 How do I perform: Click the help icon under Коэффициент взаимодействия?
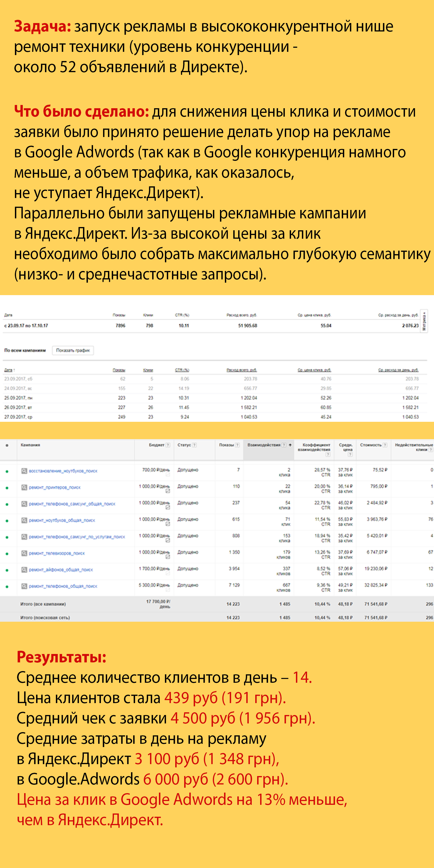tap(328, 455)
